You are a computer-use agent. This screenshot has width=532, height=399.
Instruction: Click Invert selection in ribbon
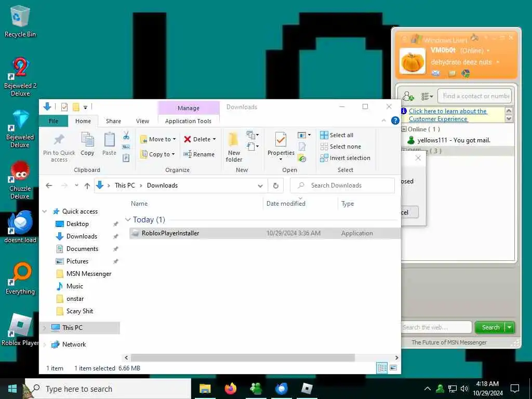click(x=345, y=158)
